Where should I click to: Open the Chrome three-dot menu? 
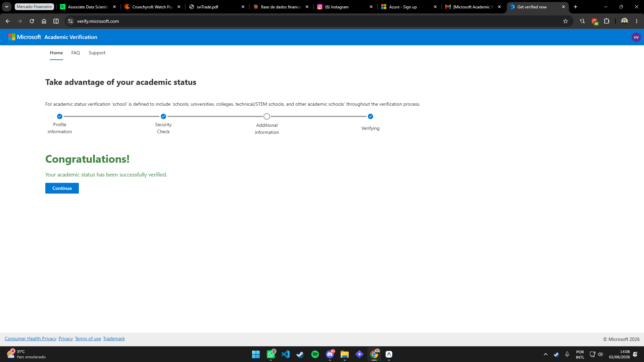tap(637, 21)
